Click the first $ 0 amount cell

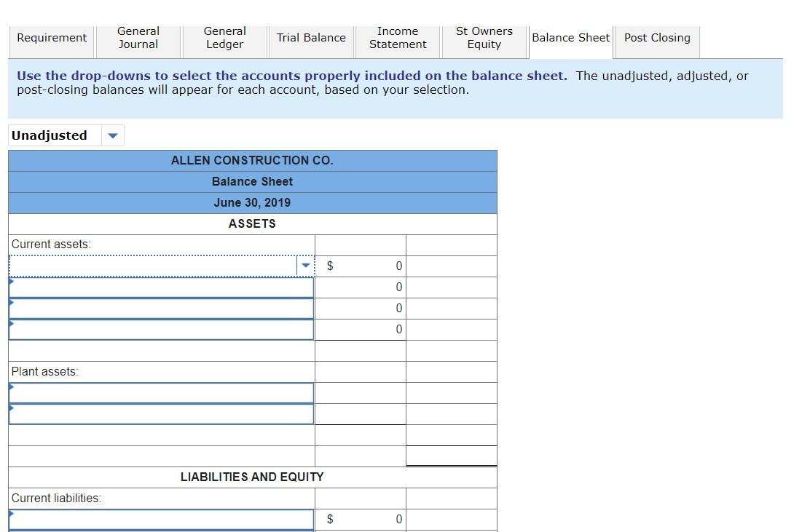(x=361, y=266)
